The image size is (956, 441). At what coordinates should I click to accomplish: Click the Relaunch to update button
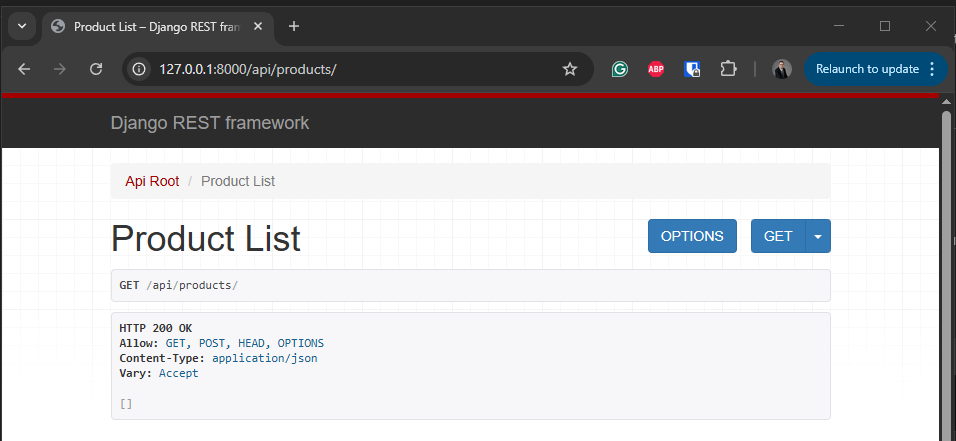867,70
